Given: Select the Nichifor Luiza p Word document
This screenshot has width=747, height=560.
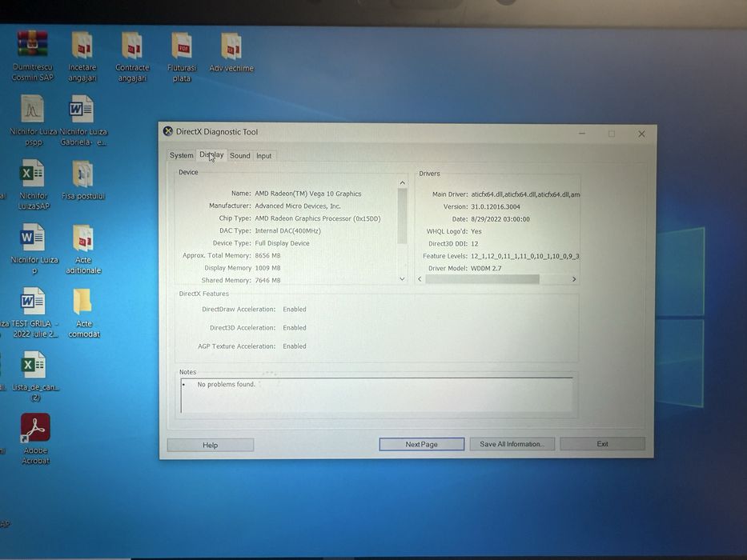Looking at the screenshot, I should pyautogui.click(x=32, y=237).
